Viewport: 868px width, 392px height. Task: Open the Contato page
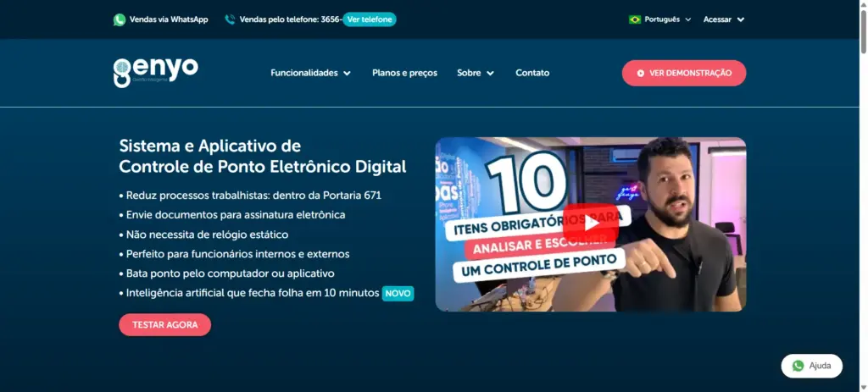pyautogui.click(x=532, y=73)
